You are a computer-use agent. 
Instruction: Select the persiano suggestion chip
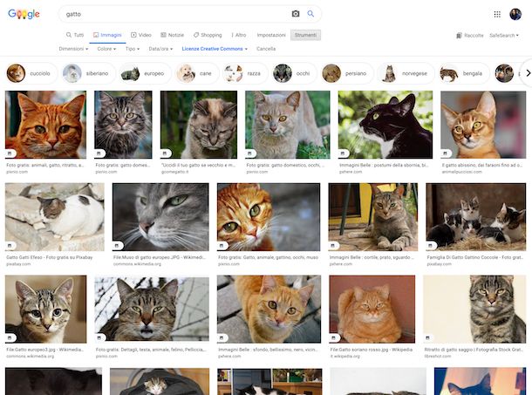pyautogui.click(x=346, y=73)
